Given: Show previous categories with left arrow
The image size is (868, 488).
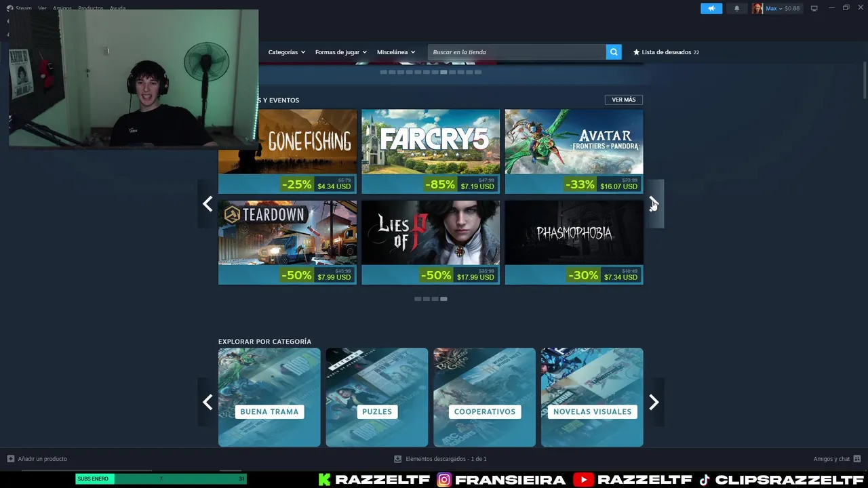Looking at the screenshot, I should (x=208, y=403).
